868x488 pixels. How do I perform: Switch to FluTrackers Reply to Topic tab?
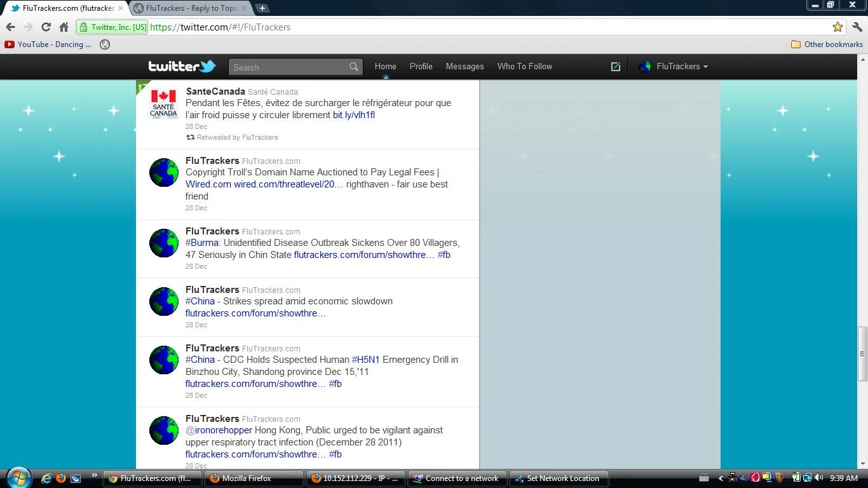(x=191, y=8)
